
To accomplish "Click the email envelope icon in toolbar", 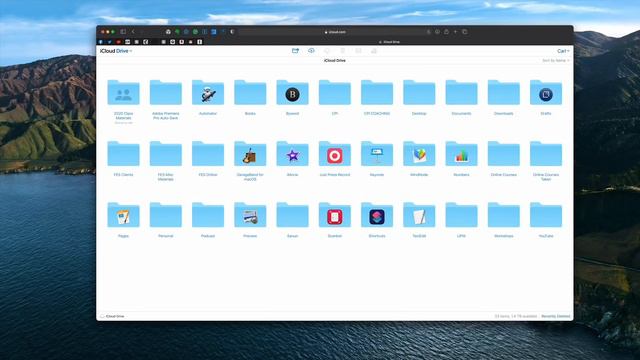I will coord(358,51).
